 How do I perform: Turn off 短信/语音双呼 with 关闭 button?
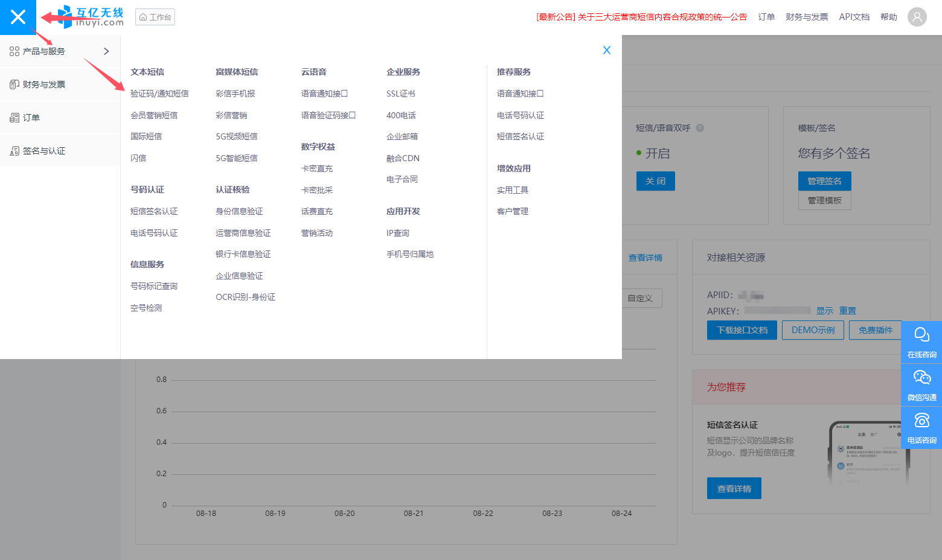coord(655,181)
